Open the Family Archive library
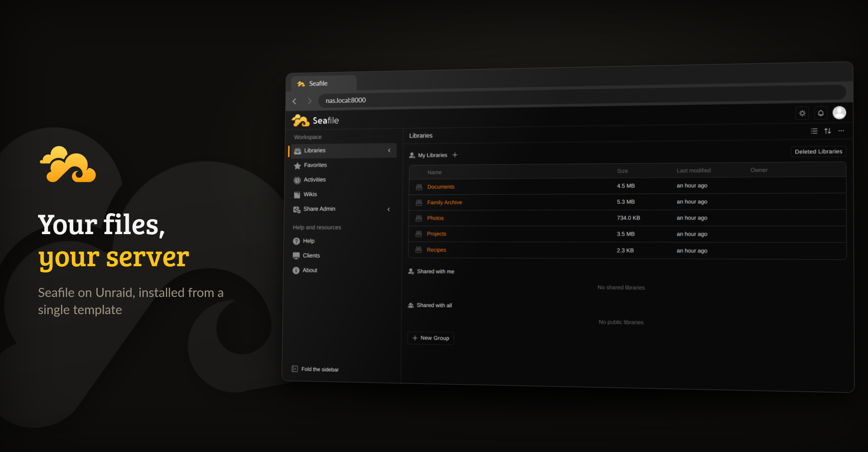The height and width of the screenshot is (452, 868). (x=444, y=202)
